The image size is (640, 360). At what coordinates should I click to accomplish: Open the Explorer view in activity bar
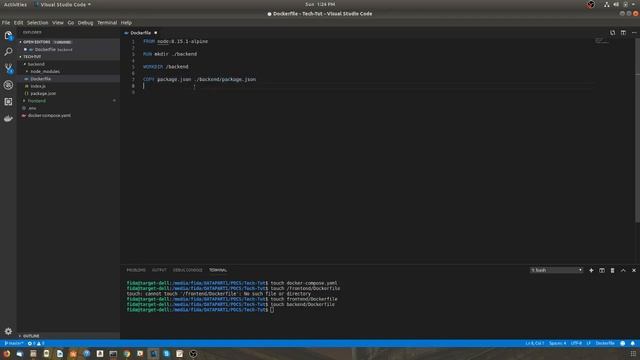tap(8, 36)
